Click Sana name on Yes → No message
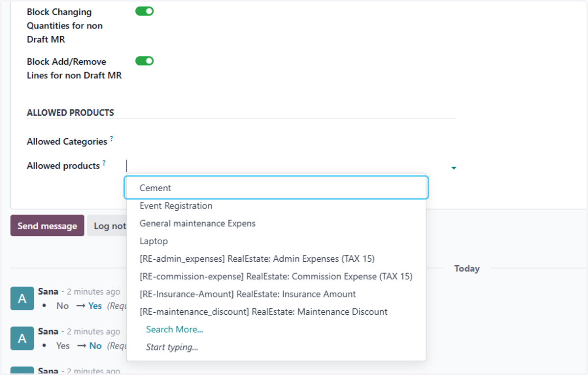The width and height of the screenshot is (588, 375). click(48, 331)
